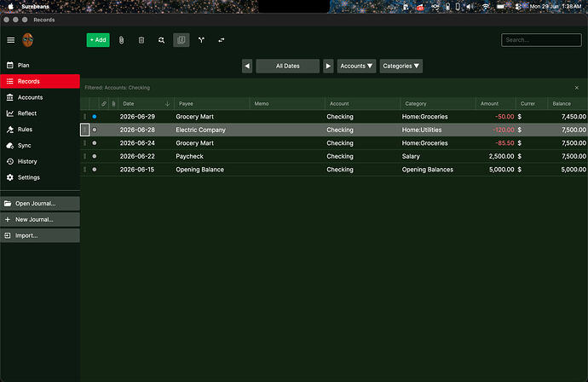The image size is (588, 382).
Task: Focus the Search field
Action: click(541, 40)
